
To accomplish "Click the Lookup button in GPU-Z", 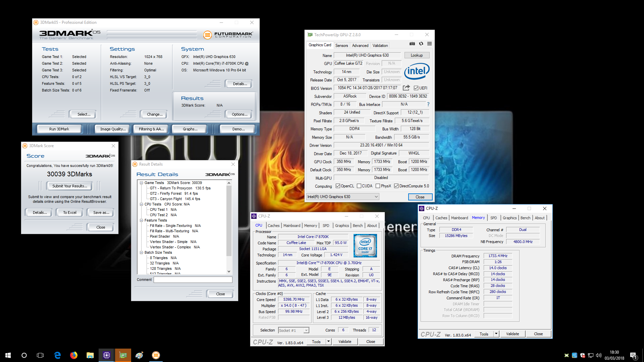I will click(417, 55).
